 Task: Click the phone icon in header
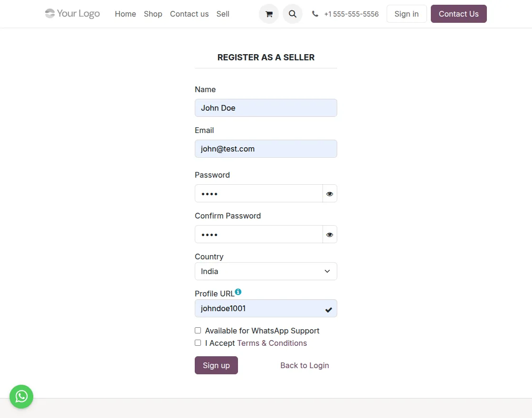pos(315,14)
